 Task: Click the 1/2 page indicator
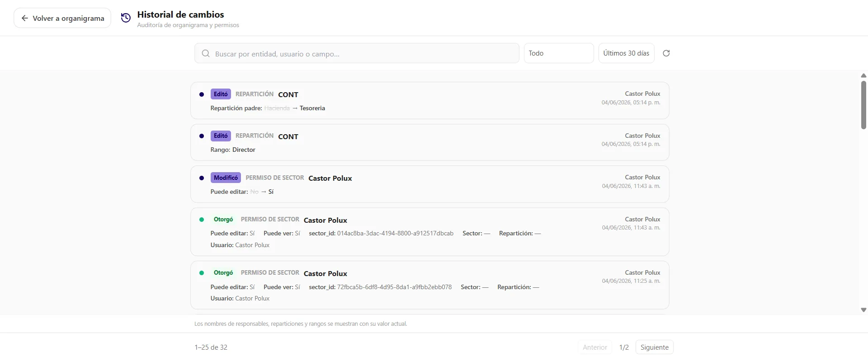tap(624, 347)
